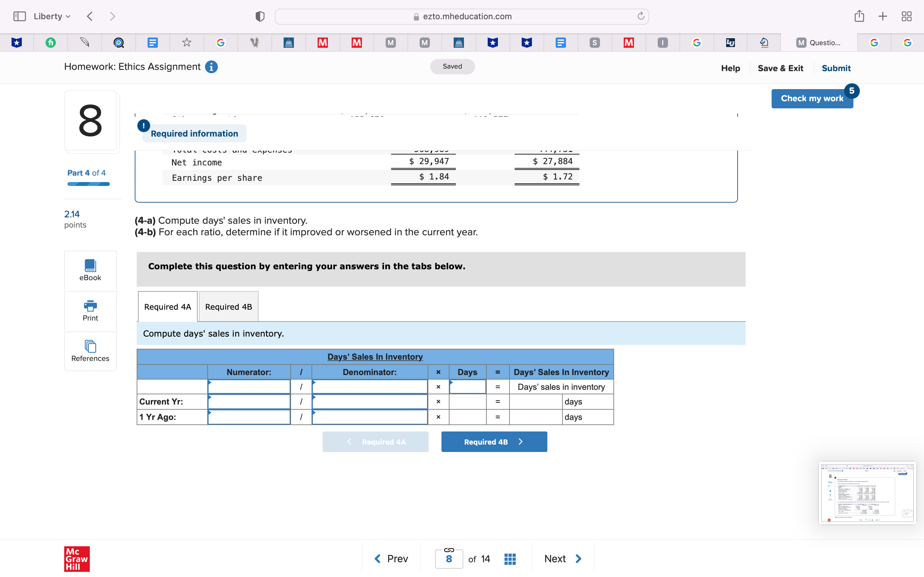This screenshot has height=577, width=924.
Task: Click Check my work button
Action: 812,98
